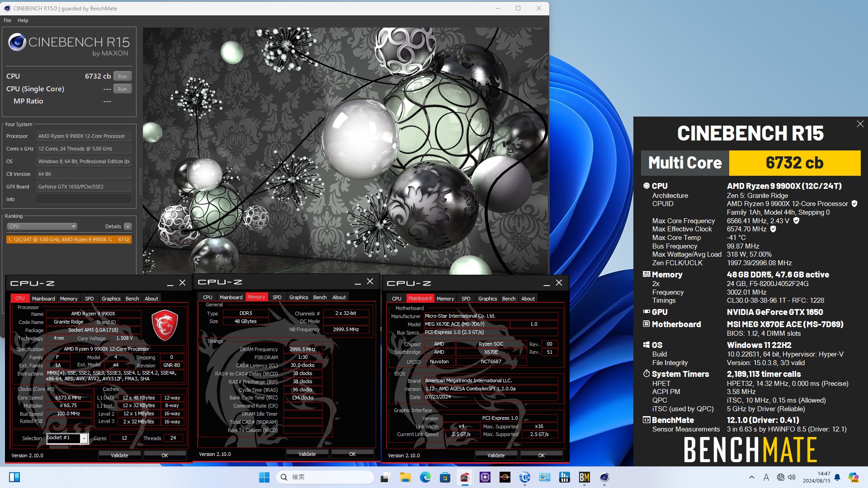
Task: Open Microsoft Store from the taskbar
Action: (x=445, y=477)
